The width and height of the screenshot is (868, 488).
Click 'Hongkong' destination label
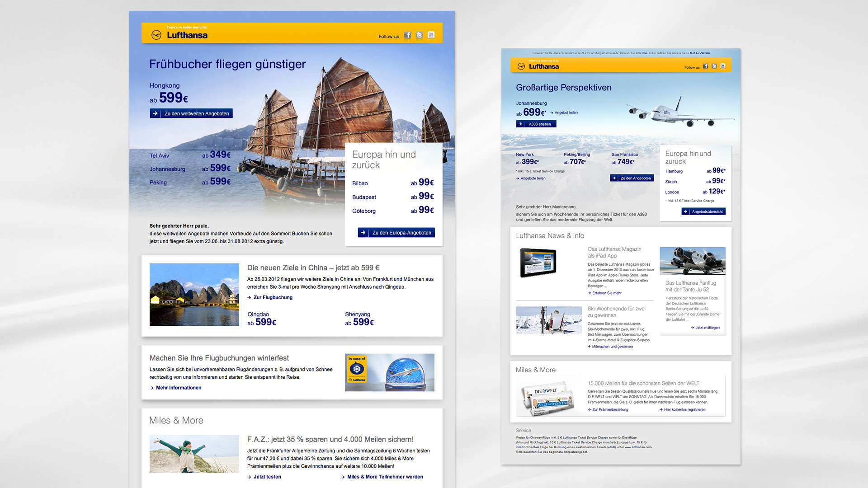tap(165, 85)
